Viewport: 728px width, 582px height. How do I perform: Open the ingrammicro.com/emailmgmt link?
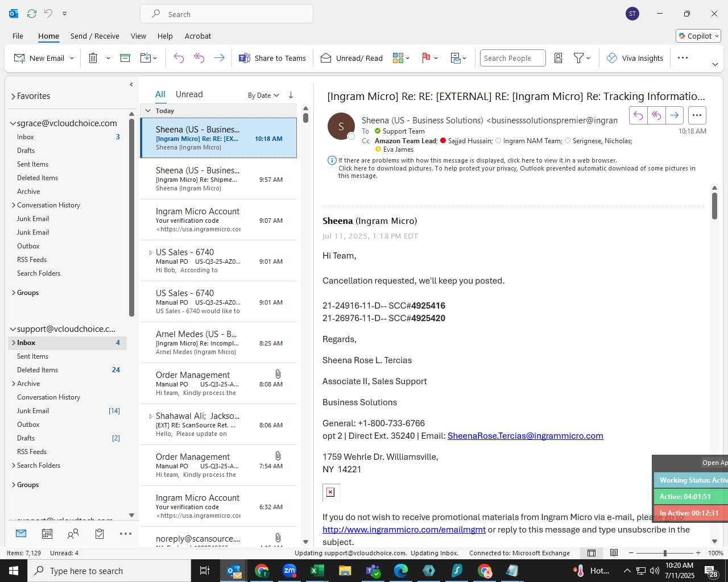click(404, 530)
